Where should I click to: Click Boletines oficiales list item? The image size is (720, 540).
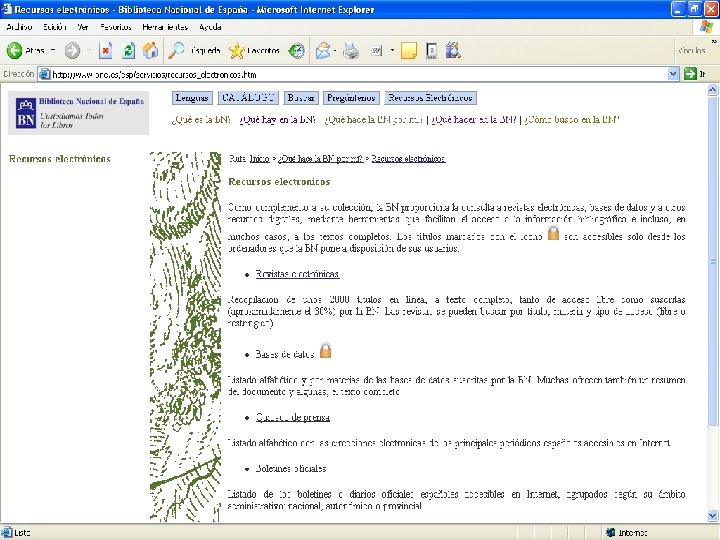[x=291, y=468]
